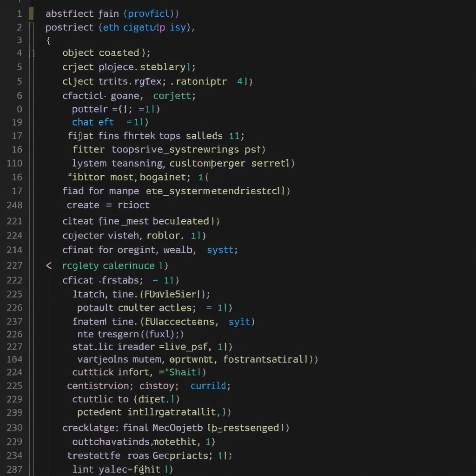
Task: Place cursor on "MecOojetb" identifier
Action: pyautogui.click(x=177, y=428)
